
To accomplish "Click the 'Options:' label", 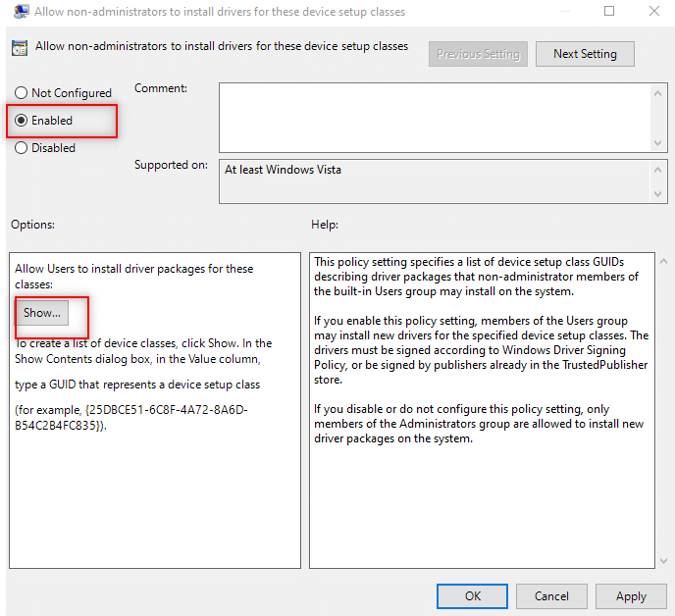I will coord(32,225).
